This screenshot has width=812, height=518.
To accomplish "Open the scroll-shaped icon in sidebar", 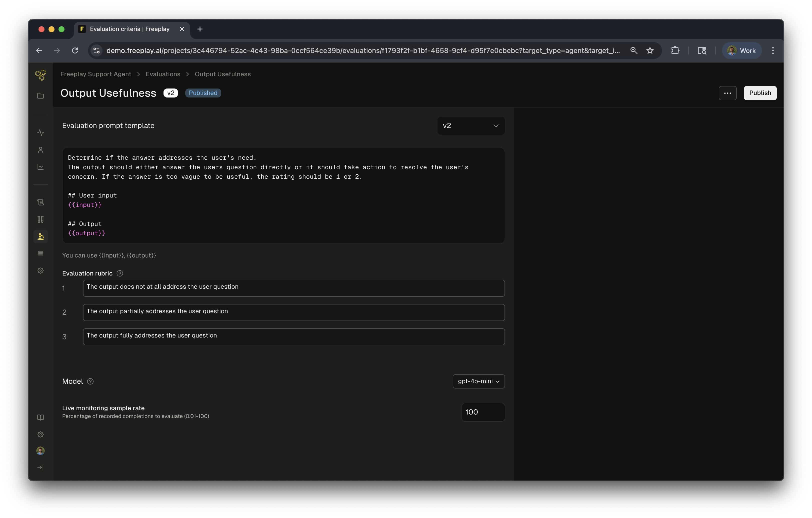I will click(40, 202).
